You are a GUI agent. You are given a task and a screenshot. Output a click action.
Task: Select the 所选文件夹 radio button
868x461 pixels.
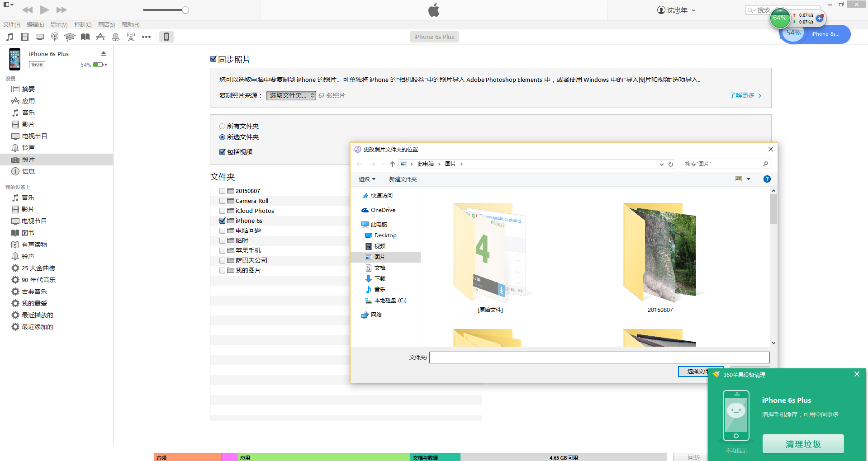(x=222, y=137)
